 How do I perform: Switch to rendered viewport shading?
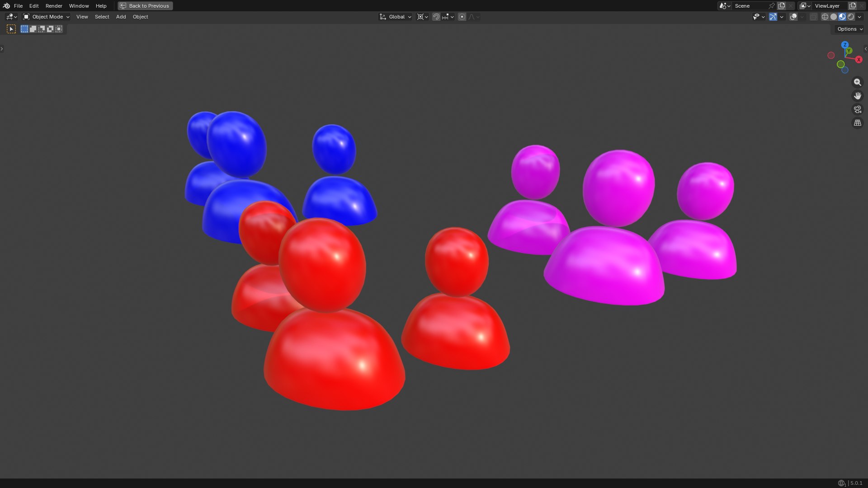click(851, 17)
